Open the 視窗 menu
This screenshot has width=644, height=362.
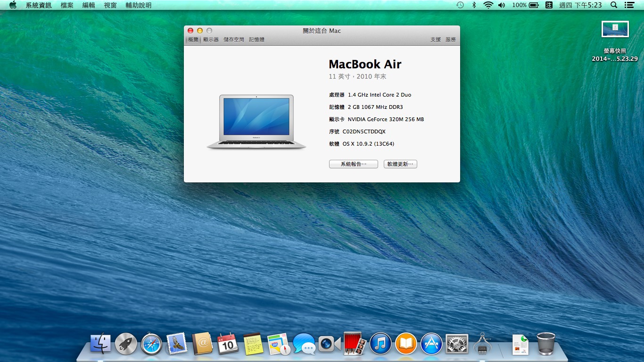coord(110,5)
